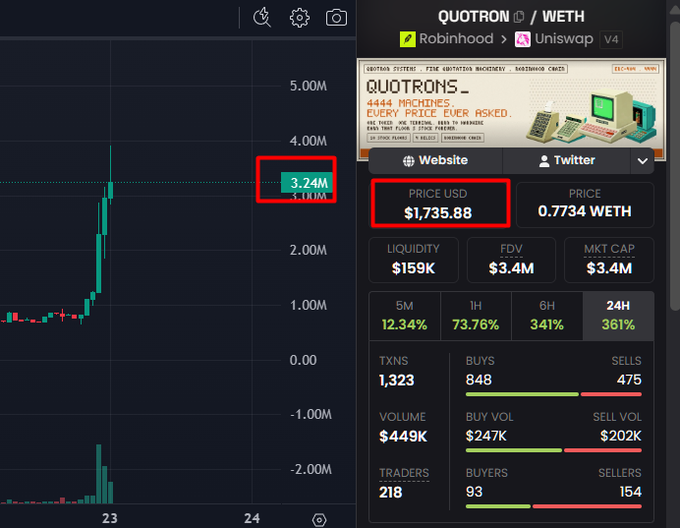The image size is (680, 528).
Task: Click date 23 on time axis
Action: pyautogui.click(x=110, y=518)
